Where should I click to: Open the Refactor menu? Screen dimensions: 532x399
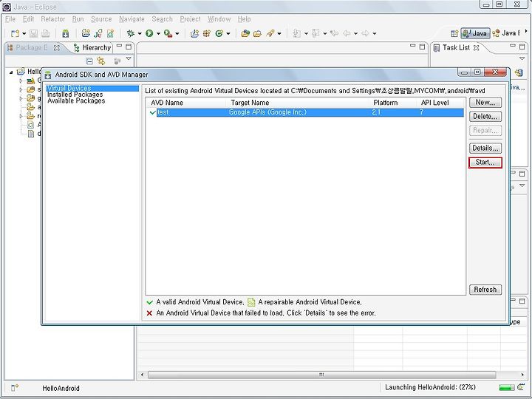[53, 19]
